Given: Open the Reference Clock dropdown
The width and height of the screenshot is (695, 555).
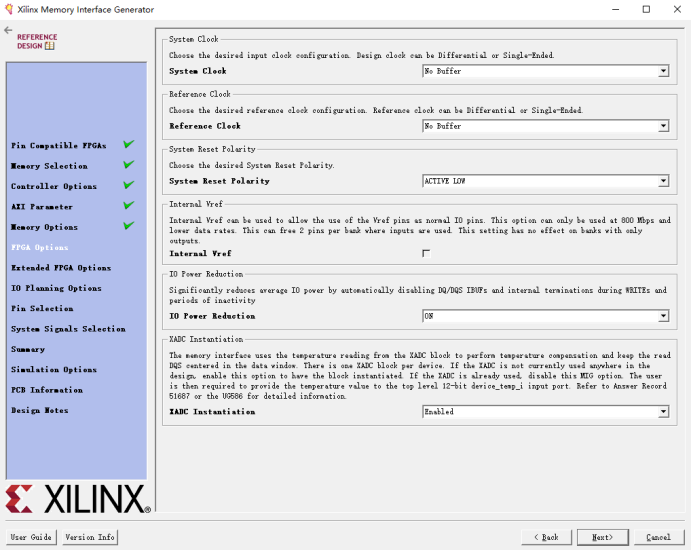Looking at the screenshot, I should 546,126.
